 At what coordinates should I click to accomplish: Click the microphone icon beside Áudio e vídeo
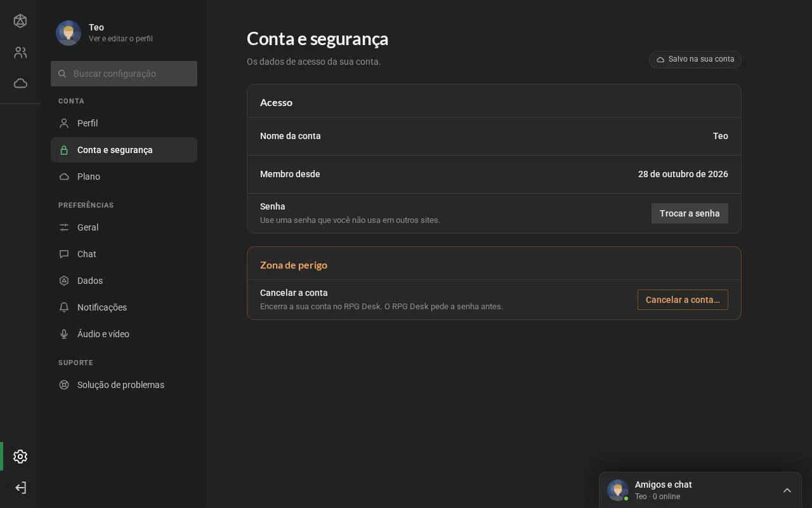point(64,334)
